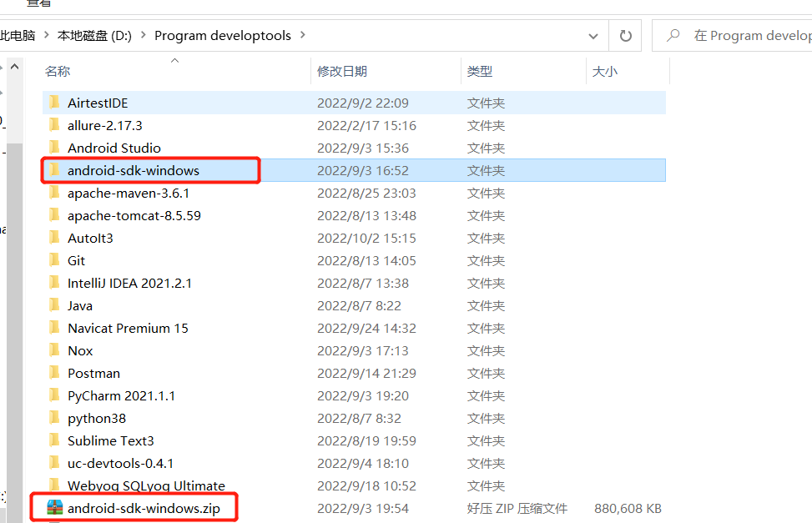
Task: Click the Postman folder icon
Action: pyautogui.click(x=54, y=373)
